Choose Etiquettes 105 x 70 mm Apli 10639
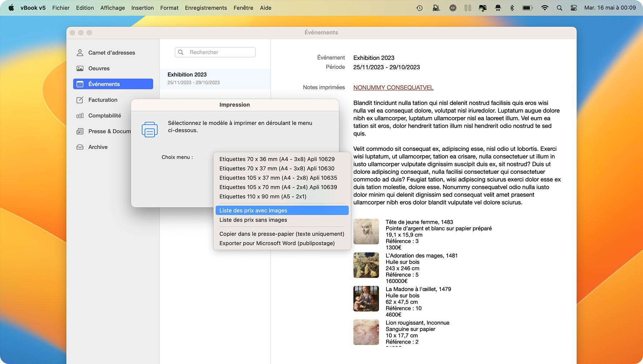643x364 pixels. (x=282, y=187)
